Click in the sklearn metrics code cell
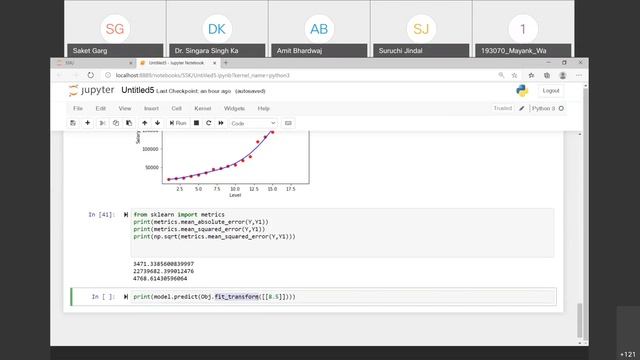Screen dimensions: 640x360 pos(342,233)
